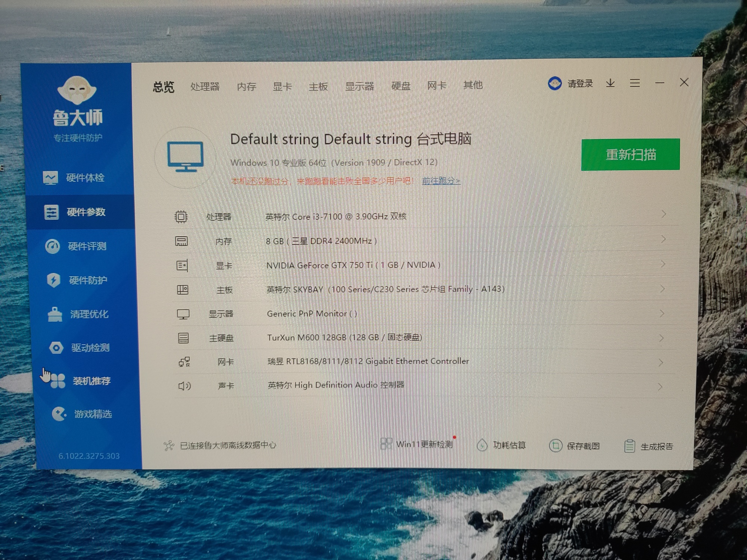747x560 pixels.
Task: Select 硬件参数 sidebar icon
Action: point(51,212)
